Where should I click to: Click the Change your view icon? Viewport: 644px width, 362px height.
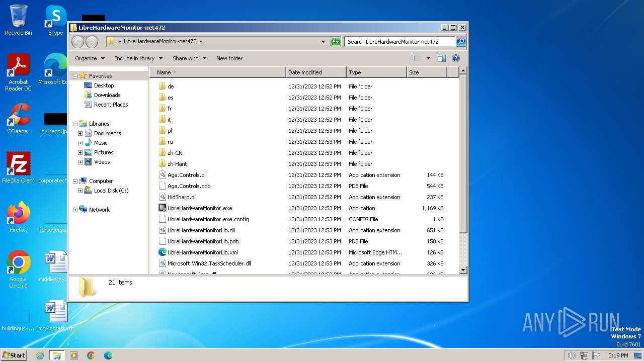pos(416,58)
